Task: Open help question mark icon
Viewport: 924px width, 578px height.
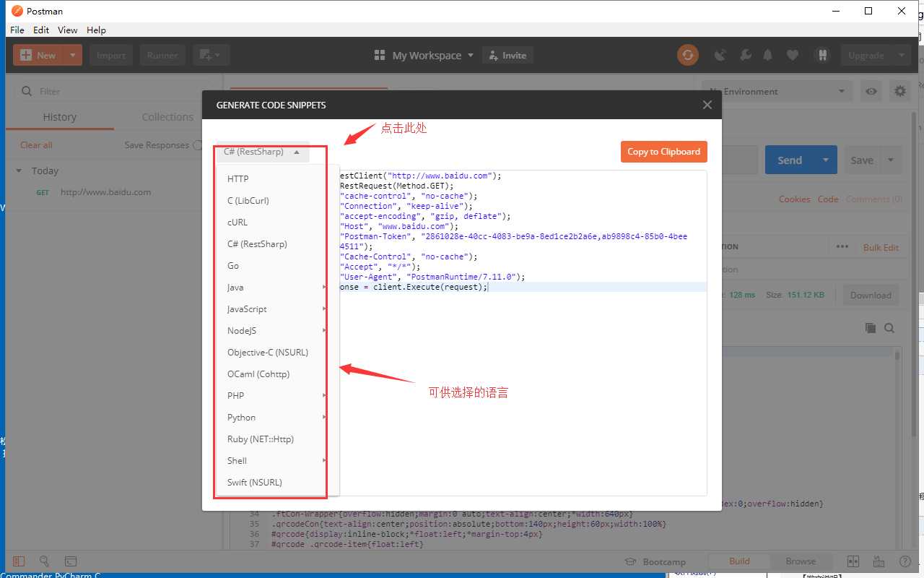Action: click(904, 561)
